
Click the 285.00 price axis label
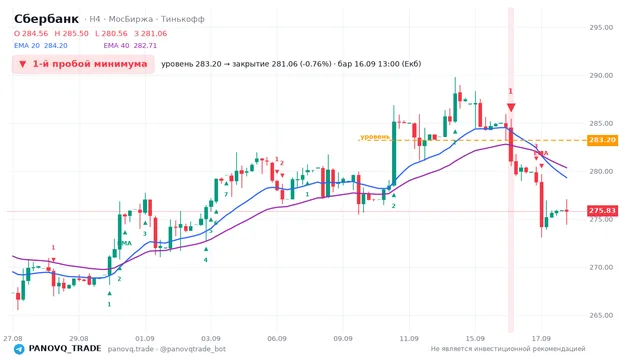point(601,123)
